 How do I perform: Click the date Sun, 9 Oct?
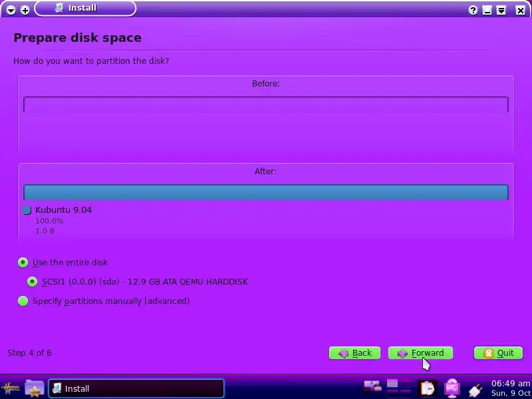coord(511,393)
